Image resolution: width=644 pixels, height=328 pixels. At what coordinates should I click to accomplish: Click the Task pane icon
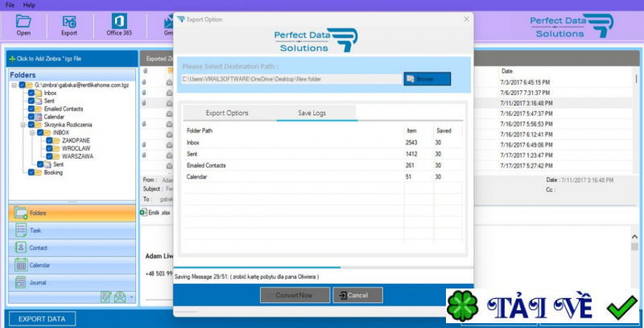[x=21, y=230]
